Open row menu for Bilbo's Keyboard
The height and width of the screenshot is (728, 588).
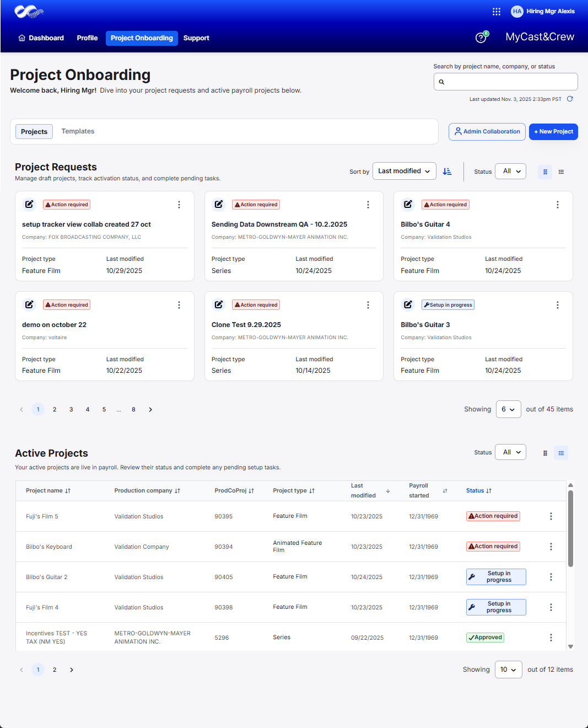pyautogui.click(x=551, y=547)
